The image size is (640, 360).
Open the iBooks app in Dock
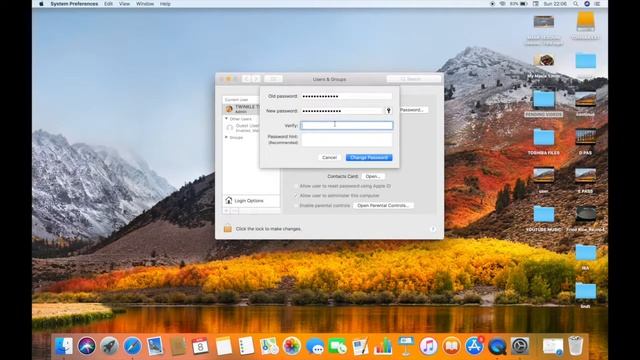point(451,347)
